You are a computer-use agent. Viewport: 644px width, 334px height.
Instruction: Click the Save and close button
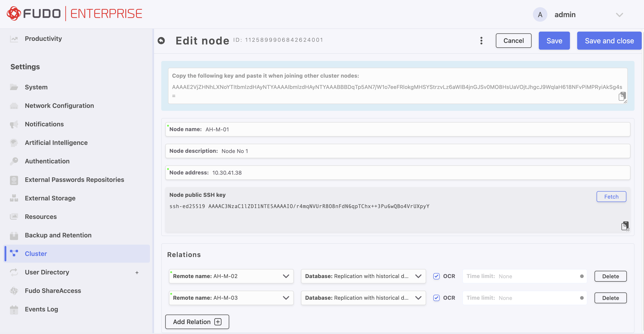609,41
